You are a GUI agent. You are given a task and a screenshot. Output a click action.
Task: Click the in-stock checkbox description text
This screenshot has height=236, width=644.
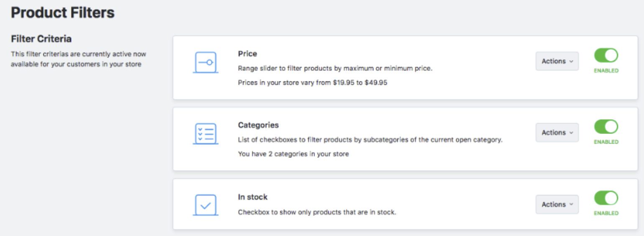[x=317, y=212]
